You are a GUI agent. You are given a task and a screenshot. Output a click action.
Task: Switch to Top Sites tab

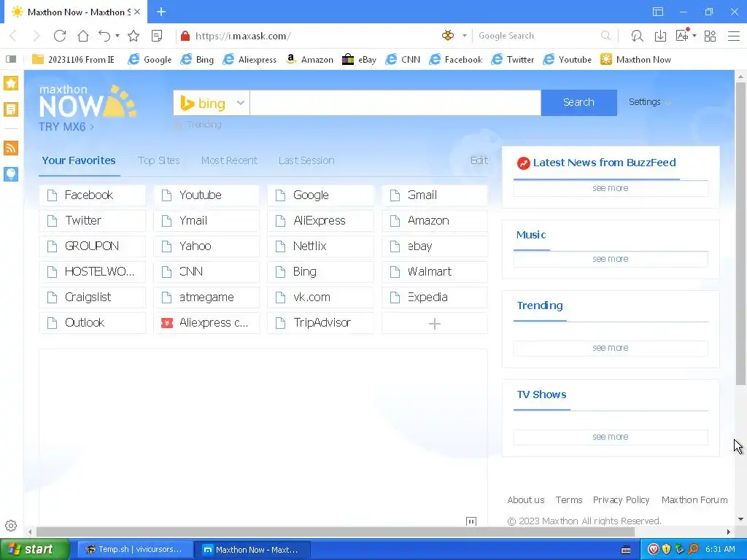(158, 160)
